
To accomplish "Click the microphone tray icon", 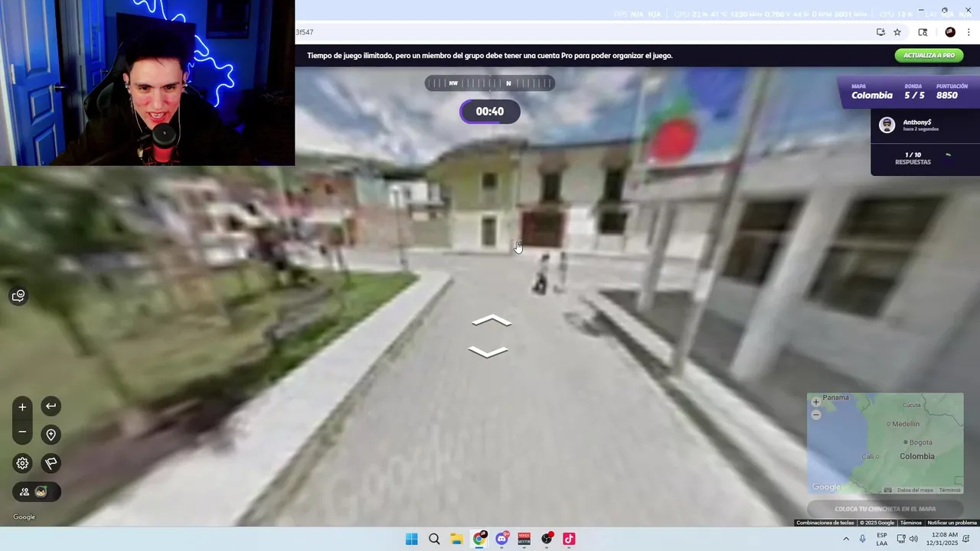I will (x=863, y=539).
